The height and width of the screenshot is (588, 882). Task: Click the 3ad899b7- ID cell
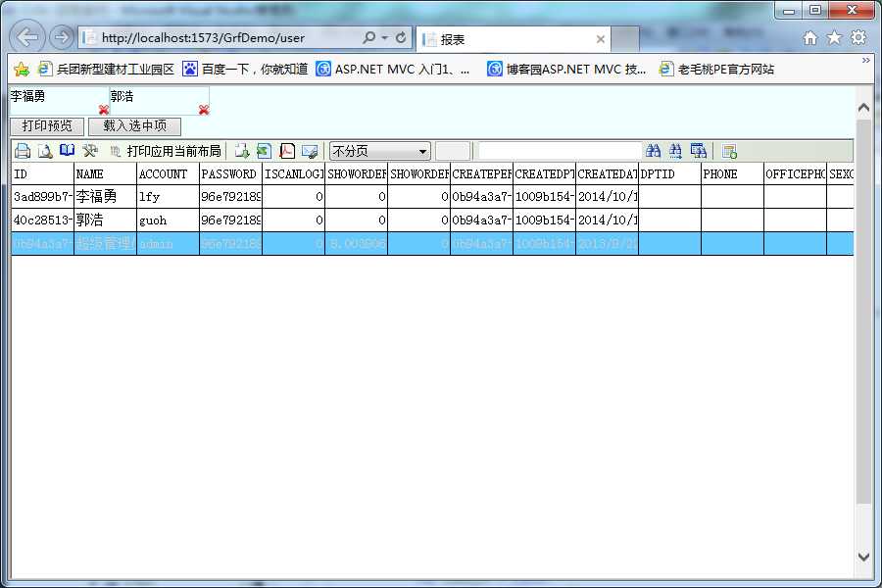[43, 196]
